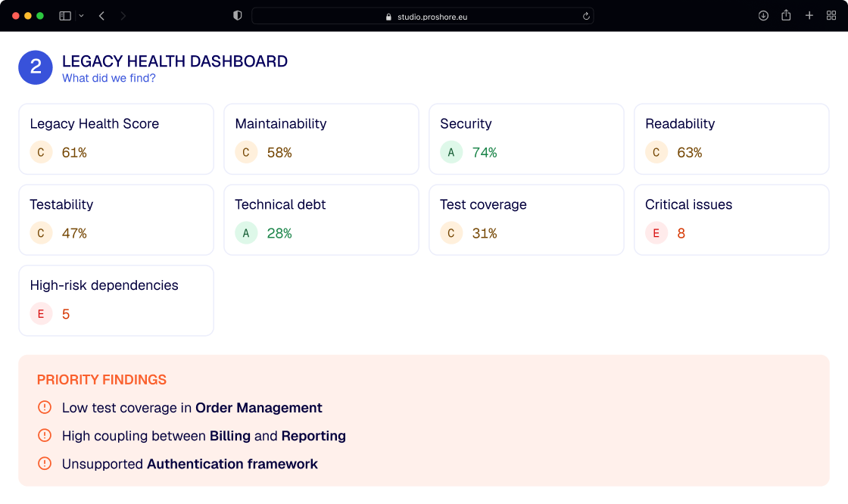Click the 61% Legacy Health Score value
This screenshot has width=848, height=504.
coord(74,153)
